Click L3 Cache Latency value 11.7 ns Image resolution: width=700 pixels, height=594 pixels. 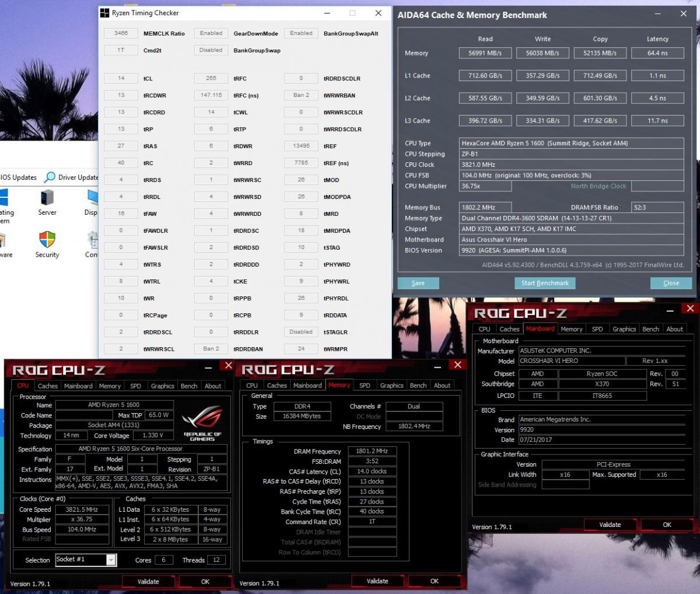(x=657, y=121)
